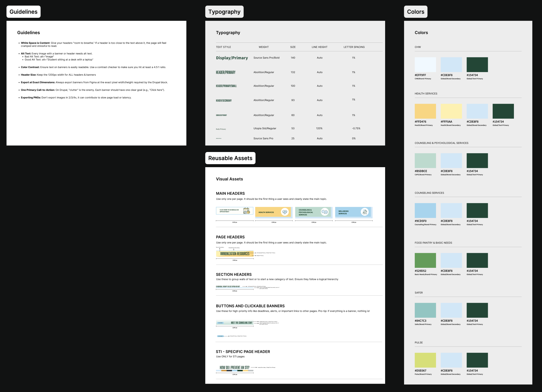Select the Colors section label
Image resolution: width=542 pixels, height=392 pixels.
click(x=415, y=12)
